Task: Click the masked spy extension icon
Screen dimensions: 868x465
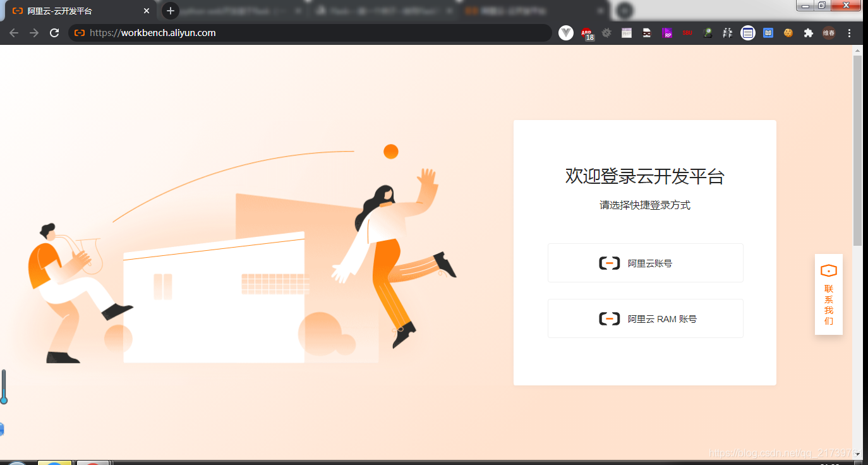Action: tap(647, 33)
